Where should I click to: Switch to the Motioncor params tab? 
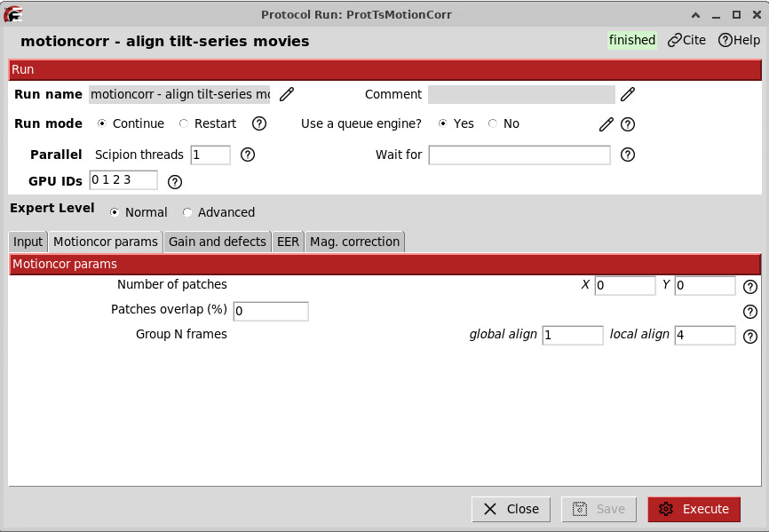pyautogui.click(x=106, y=242)
